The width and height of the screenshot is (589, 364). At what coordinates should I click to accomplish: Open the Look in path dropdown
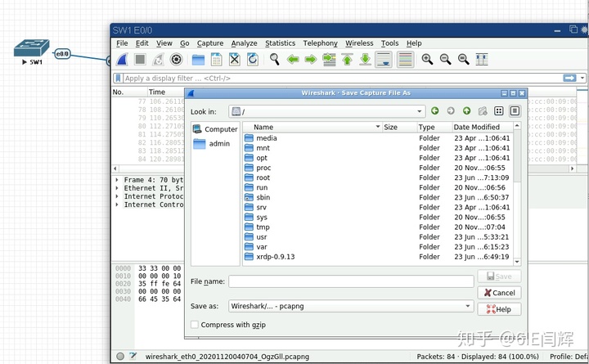click(x=419, y=111)
